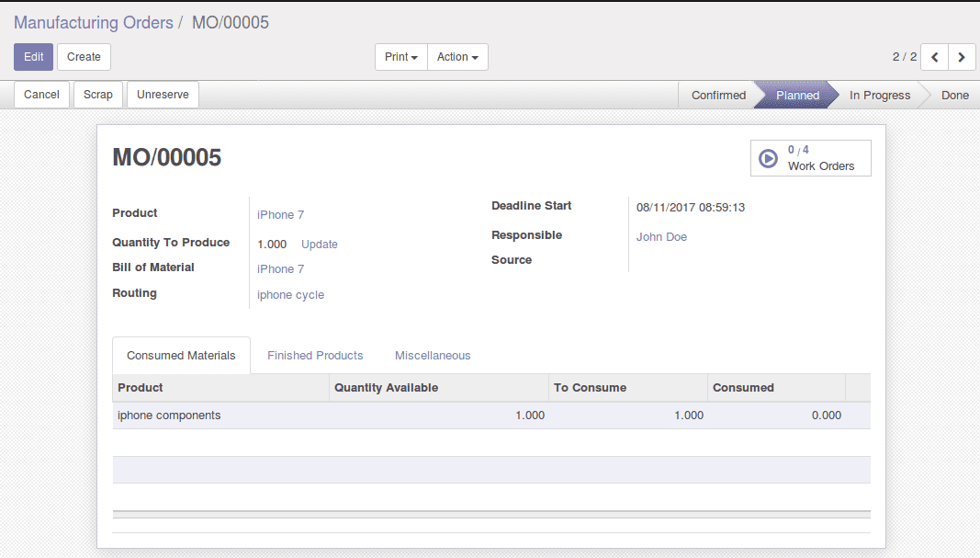This screenshot has height=558, width=980.
Task: Open the iphone cycle routing link
Action: coord(290,295)
